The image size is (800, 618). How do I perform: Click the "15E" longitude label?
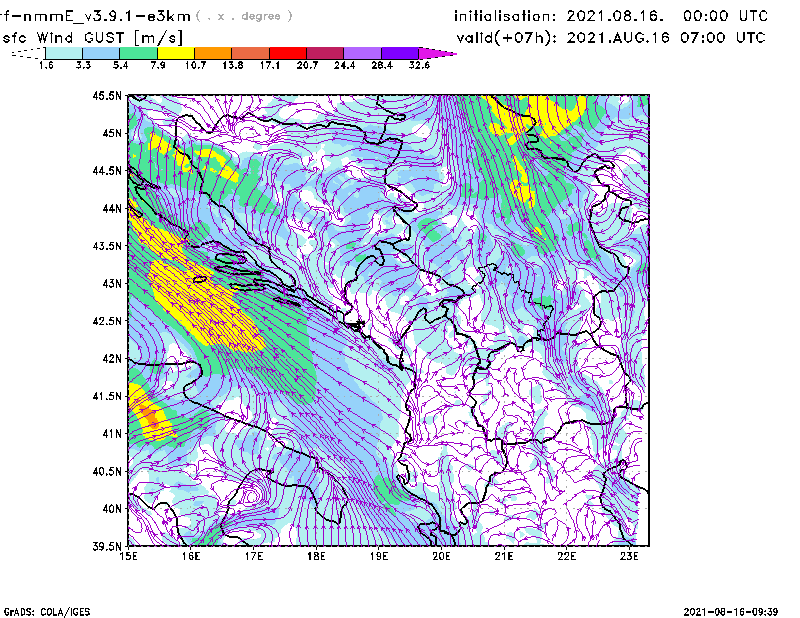[x=128, y=556]
